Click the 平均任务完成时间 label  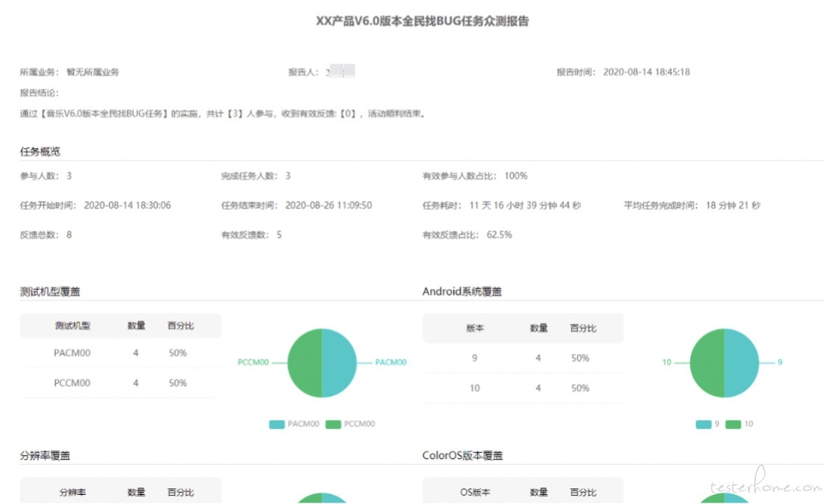661,205
